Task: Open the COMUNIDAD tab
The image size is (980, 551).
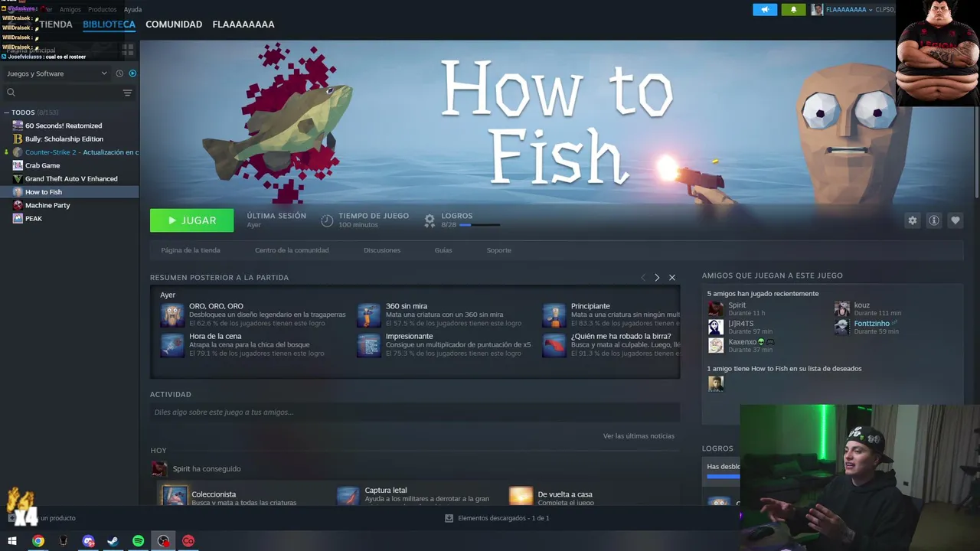Action: 174,24
